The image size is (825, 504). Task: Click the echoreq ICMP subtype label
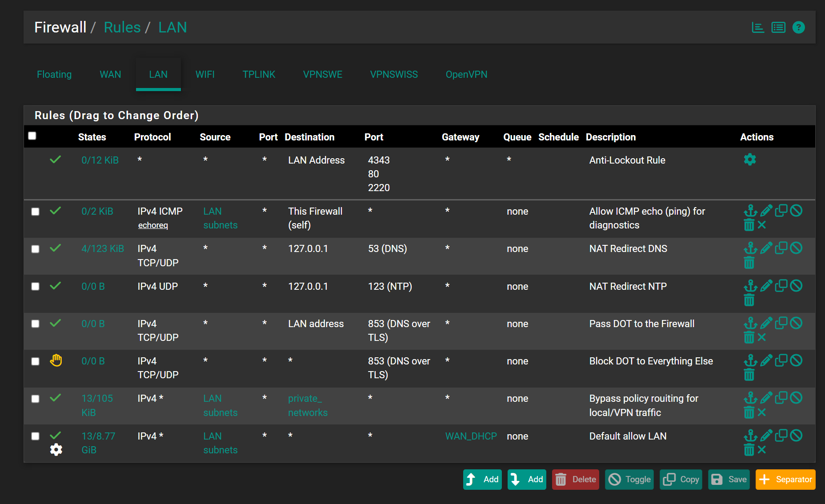(153, 225)
